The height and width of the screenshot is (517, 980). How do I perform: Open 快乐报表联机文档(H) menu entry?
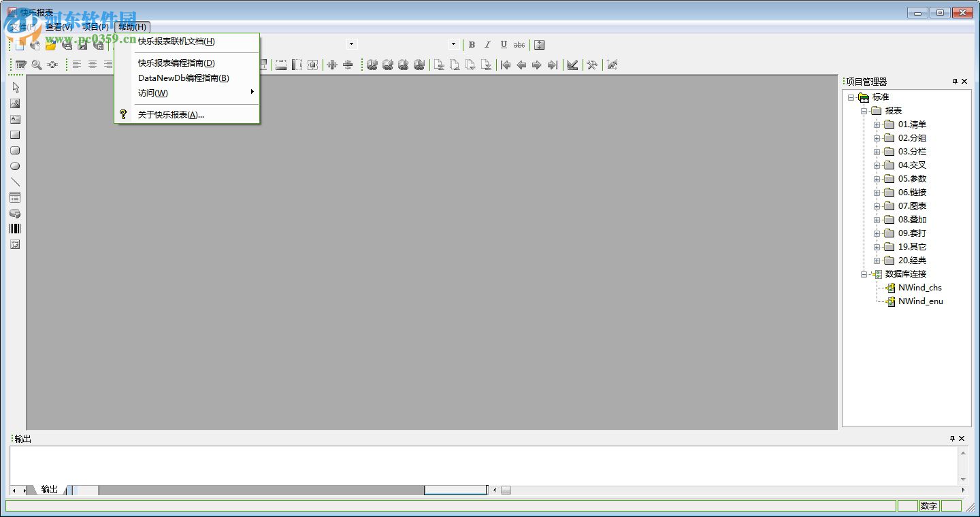[x=187, y=41]
